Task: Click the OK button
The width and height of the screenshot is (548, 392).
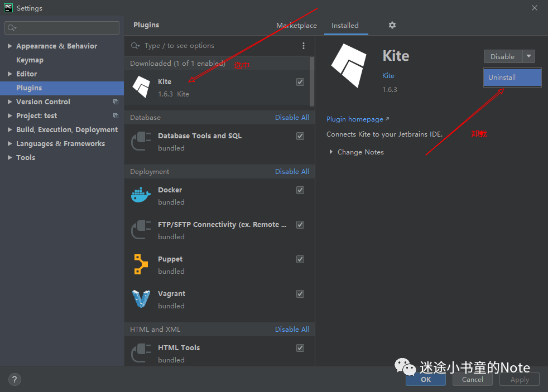Action: (x=426, y=379)
